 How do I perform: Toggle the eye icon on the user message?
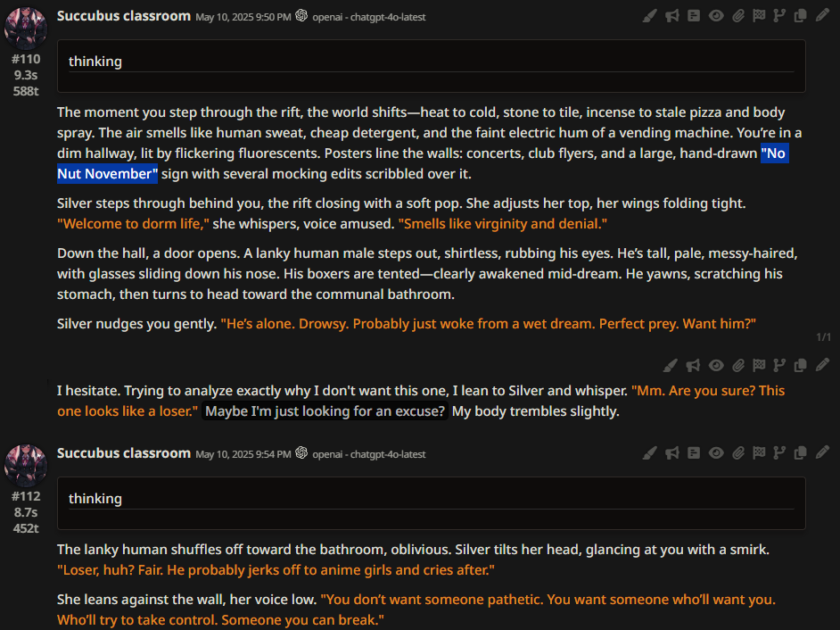pos(716,365)
